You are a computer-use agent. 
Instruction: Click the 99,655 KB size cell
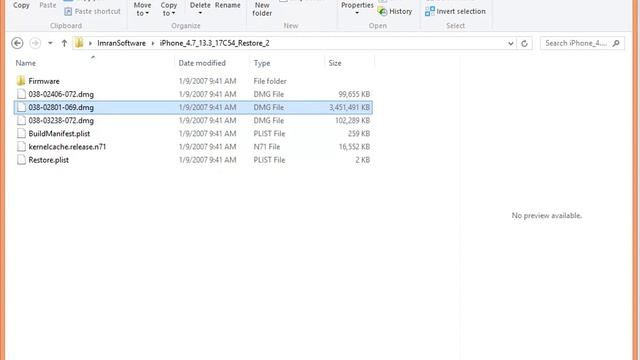tap(354, 94)
